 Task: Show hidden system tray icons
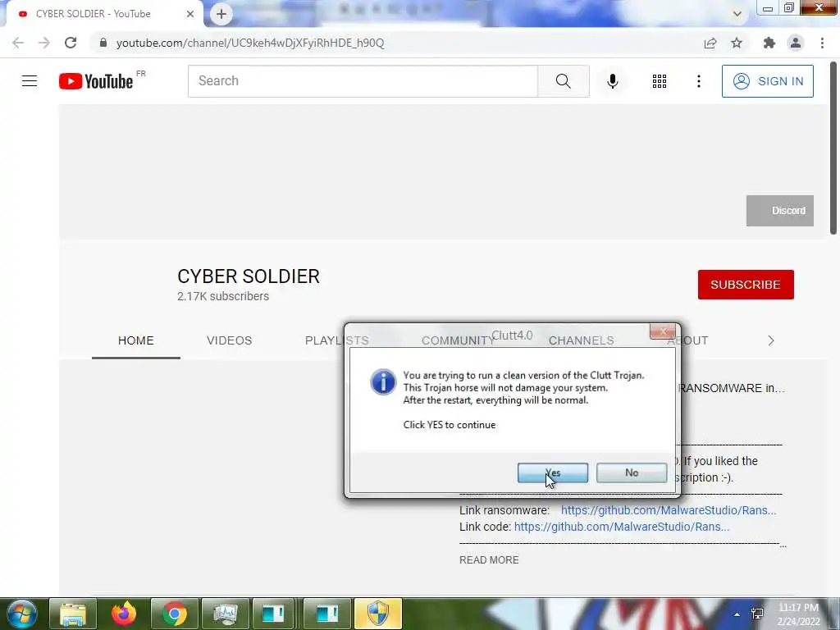(x=737, y=614)
